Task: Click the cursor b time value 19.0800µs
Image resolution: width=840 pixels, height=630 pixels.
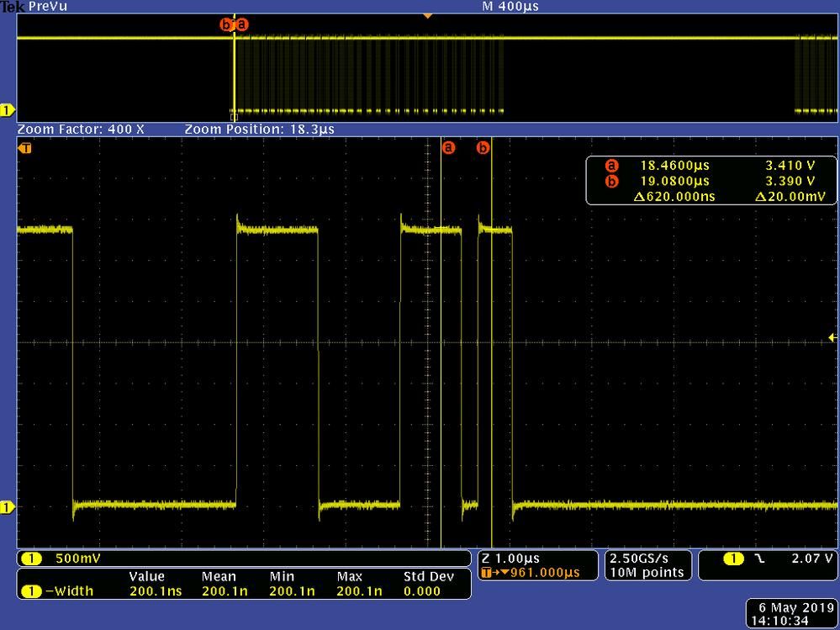Action: click(x=674, y=181)
